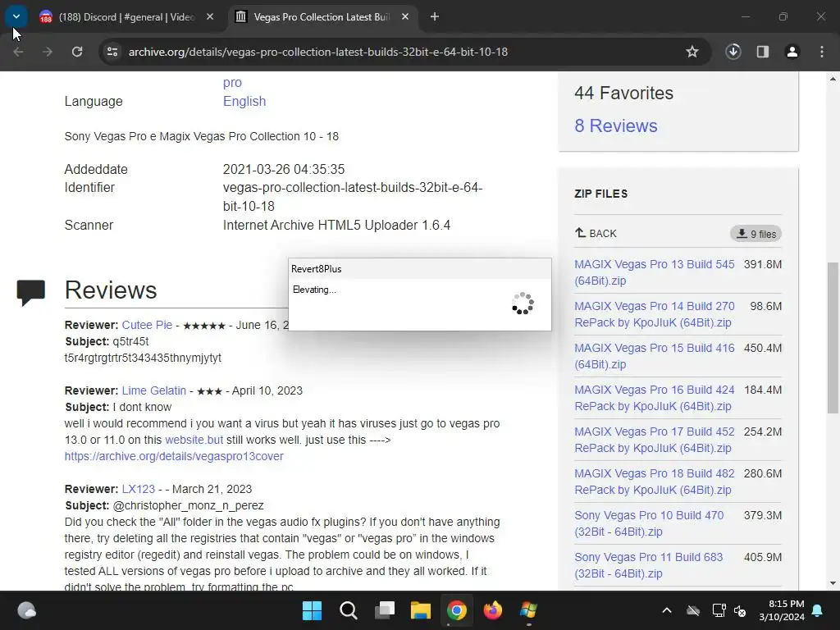Screen dimensions: 840x630
Task: Click scrollbar up arrow
Action: click(x=833, y=79)
